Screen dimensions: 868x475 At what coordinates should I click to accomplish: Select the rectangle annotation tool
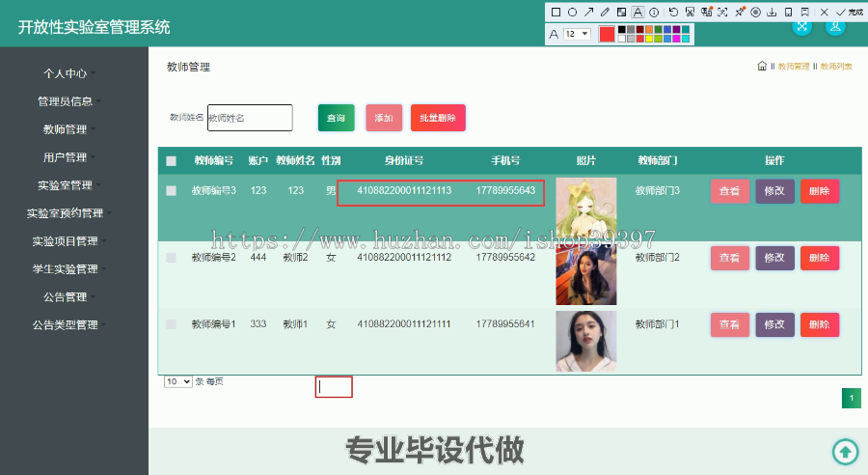[556, 12]
